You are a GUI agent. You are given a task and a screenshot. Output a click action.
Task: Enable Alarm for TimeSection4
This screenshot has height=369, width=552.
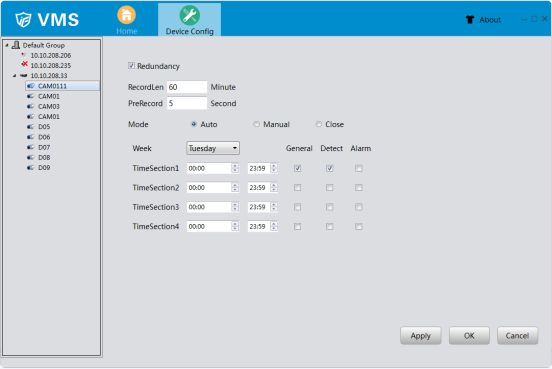359,226
